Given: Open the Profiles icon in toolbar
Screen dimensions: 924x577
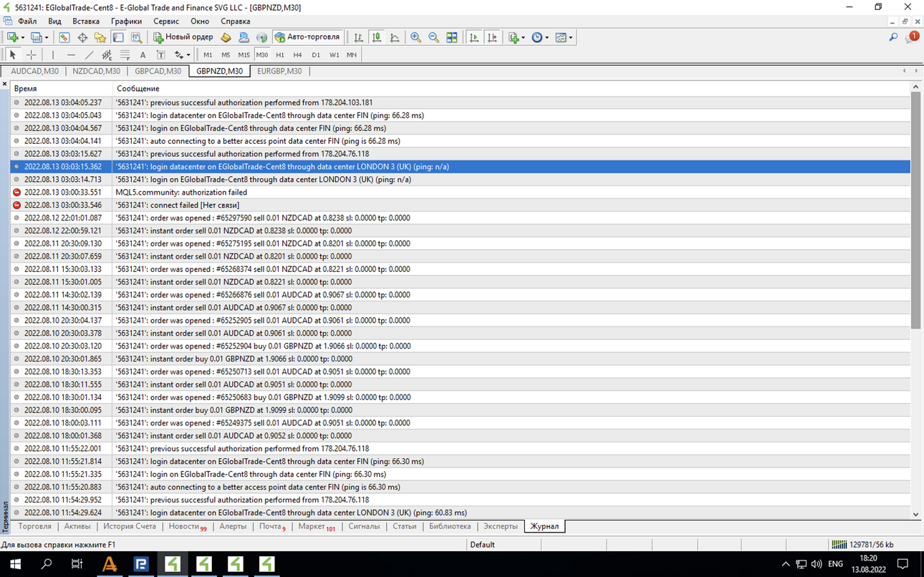Looking at the screenshot, I should pos(37,37).
